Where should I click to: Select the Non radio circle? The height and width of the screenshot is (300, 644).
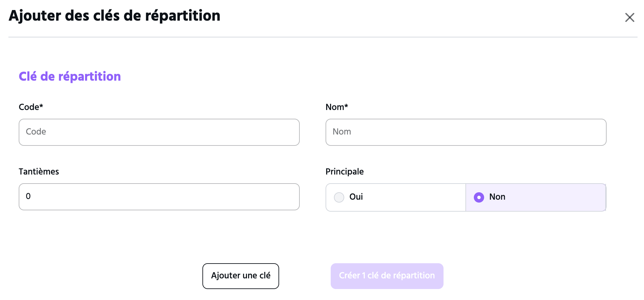pos(479,197)
